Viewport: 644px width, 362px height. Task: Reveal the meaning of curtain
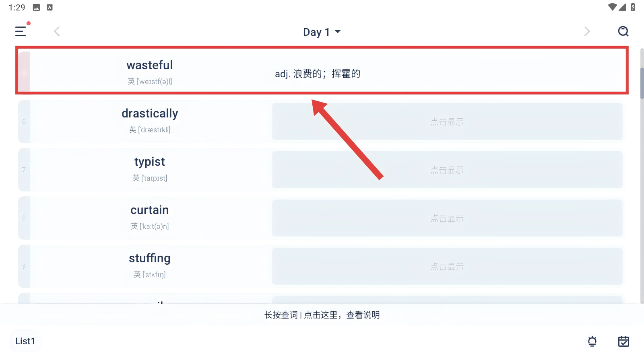click(447, 218)
